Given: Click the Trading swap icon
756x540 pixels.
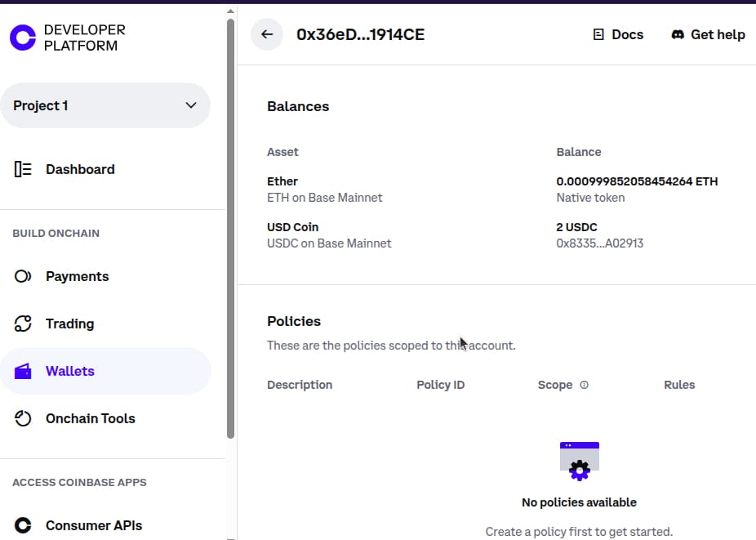Looking at the screenshot, I should pos(23,324).
